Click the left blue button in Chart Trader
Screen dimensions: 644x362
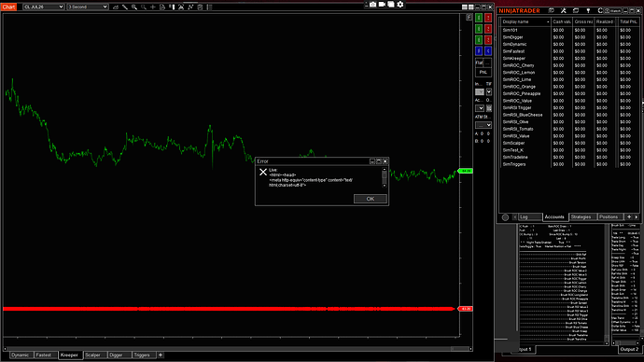coord(479,51)
